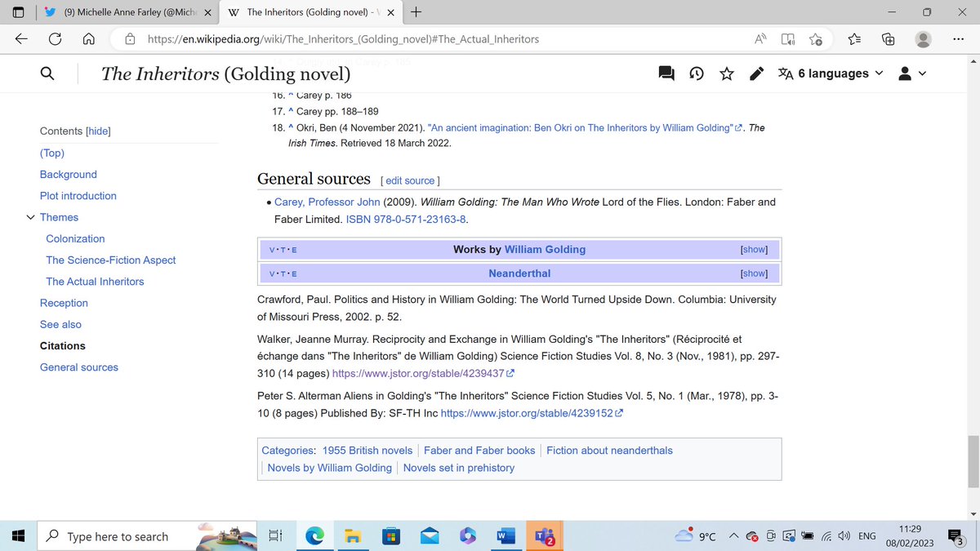View page history clock icon

pyautogui.click(x=697, y=73)
